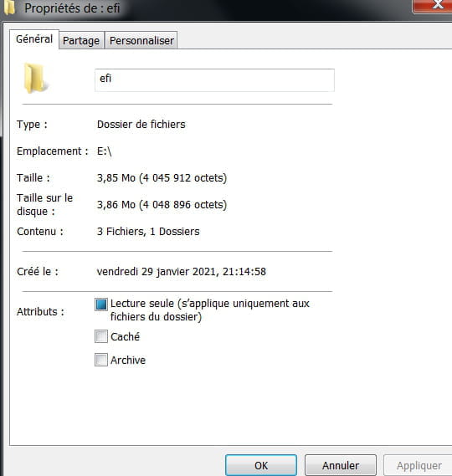Switch to the Partage tab

pos(81,40)
